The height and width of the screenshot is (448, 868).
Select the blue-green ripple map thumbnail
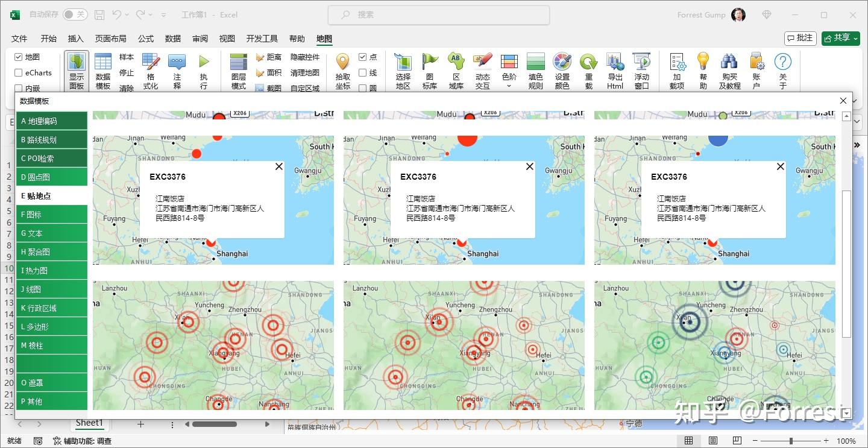coord(715,345)
